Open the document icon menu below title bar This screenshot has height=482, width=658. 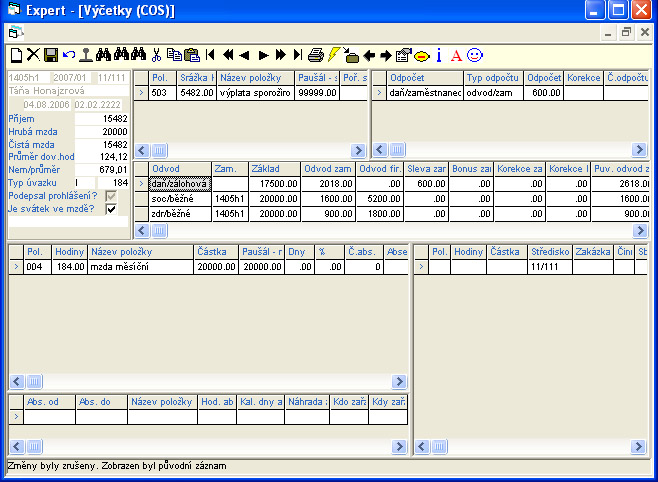[x=15, y=33]
